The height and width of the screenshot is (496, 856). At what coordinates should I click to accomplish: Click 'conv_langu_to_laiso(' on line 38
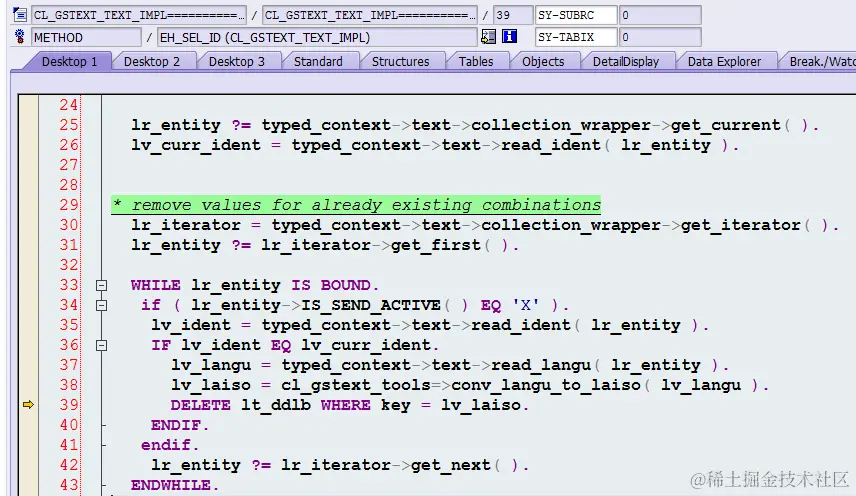click(551, 385)
